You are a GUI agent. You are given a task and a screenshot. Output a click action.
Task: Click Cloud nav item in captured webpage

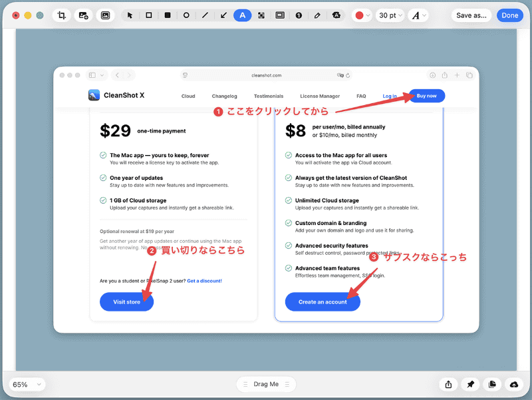click(188, 96)
